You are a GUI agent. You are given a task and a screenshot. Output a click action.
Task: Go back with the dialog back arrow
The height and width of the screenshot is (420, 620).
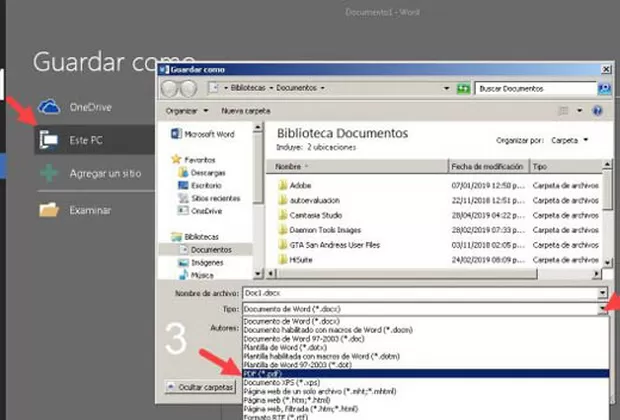coord(170,88)
